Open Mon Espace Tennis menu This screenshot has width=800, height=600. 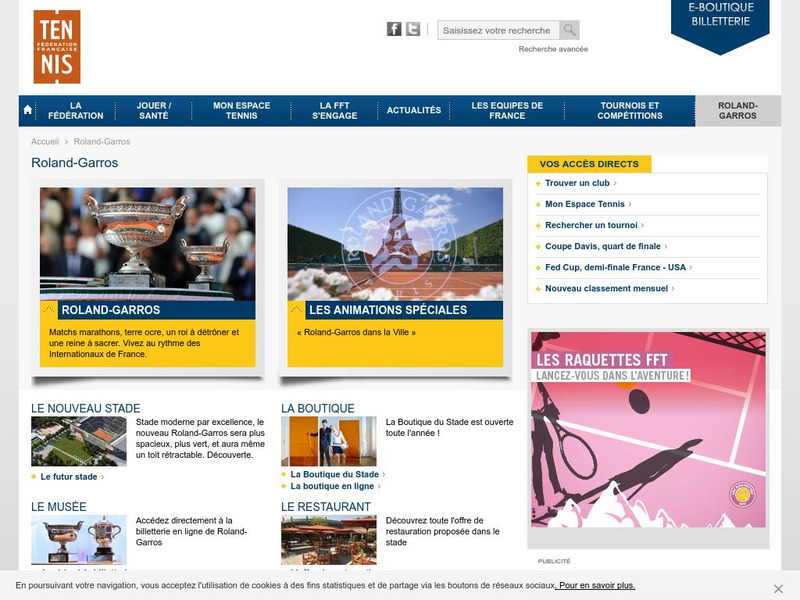pos(241,111)
